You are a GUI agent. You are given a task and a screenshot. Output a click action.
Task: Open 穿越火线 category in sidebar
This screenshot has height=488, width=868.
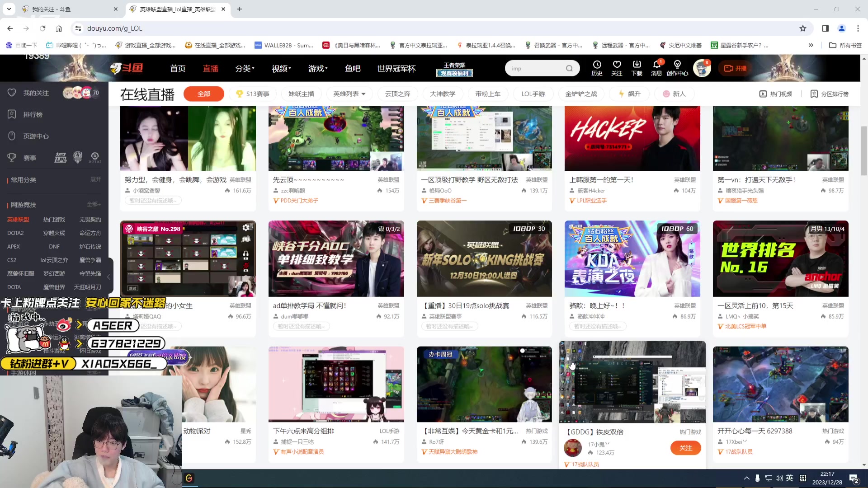(x=54, y=233)
